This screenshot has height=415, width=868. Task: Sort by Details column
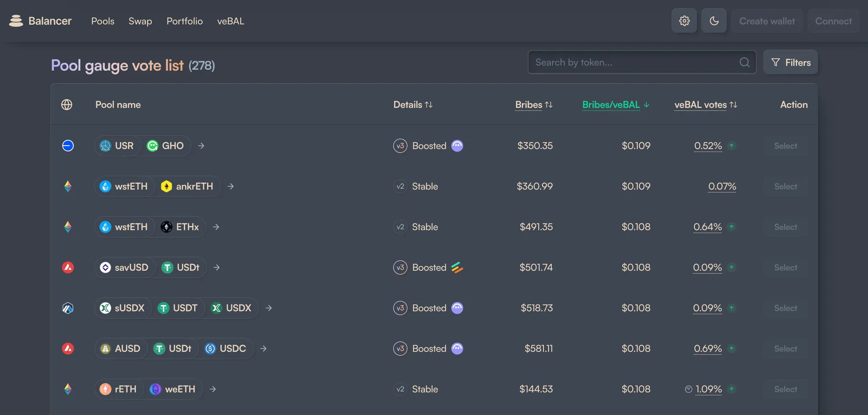click(x=413, y=104)
